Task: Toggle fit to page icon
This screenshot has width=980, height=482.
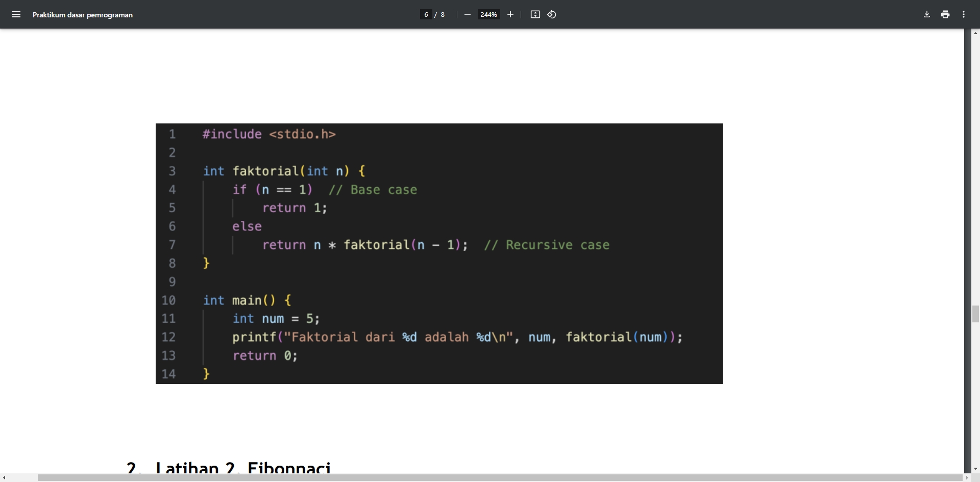Action: [x=535, y=14]
